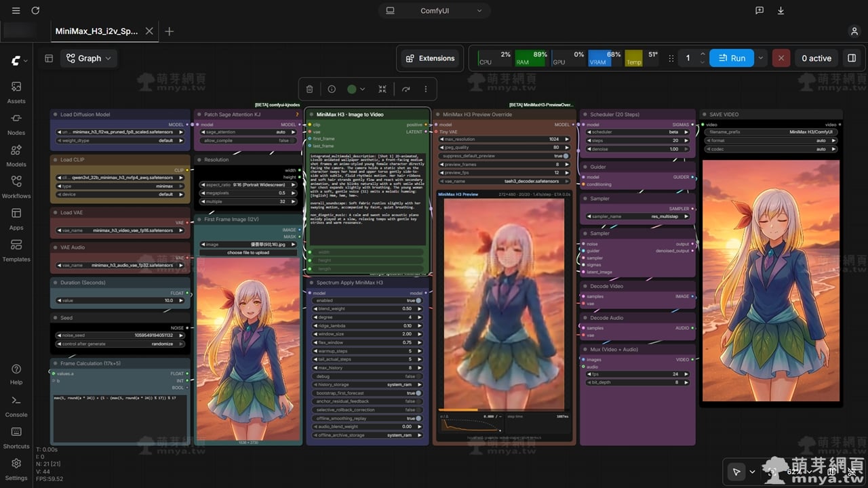868x488 pixels.
Task: Toggle anchor_residual_feedback switch
Action: pos(366,401)
